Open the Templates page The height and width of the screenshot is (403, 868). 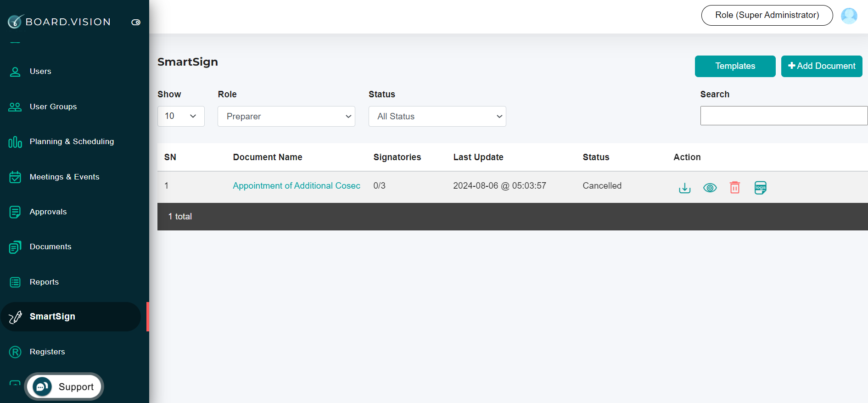[735, 66]
